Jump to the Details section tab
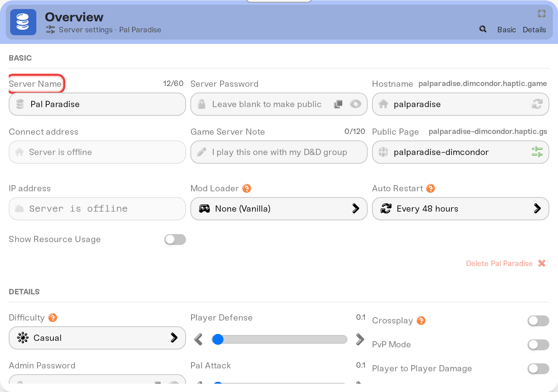 [x=534, y=30]
